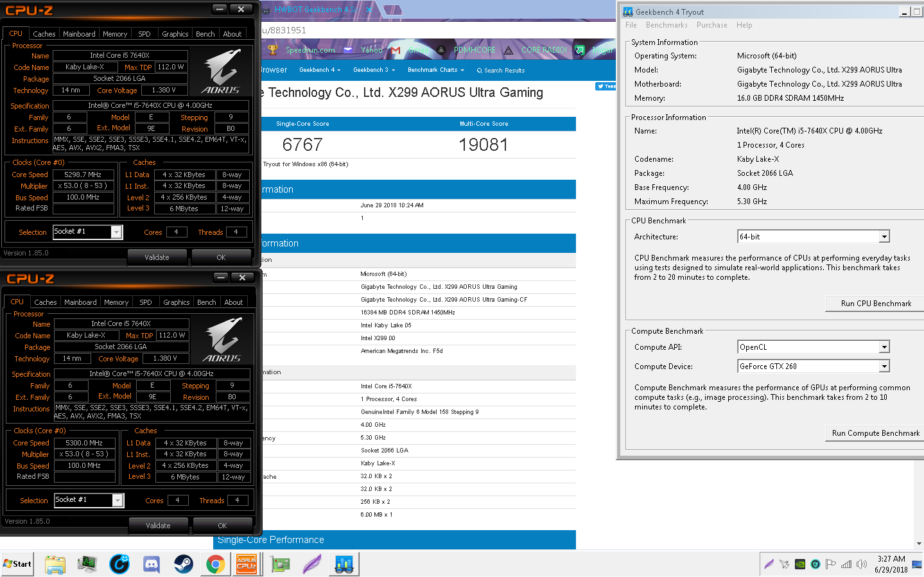The width and height of the screenshot is (924, 577).
Task: Open the Compute Device GeForce GTX 260 dropdown
Action: tap(884, 366)
